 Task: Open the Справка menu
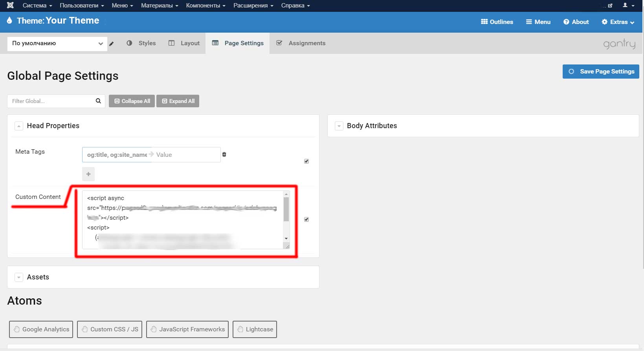(295, 6)
